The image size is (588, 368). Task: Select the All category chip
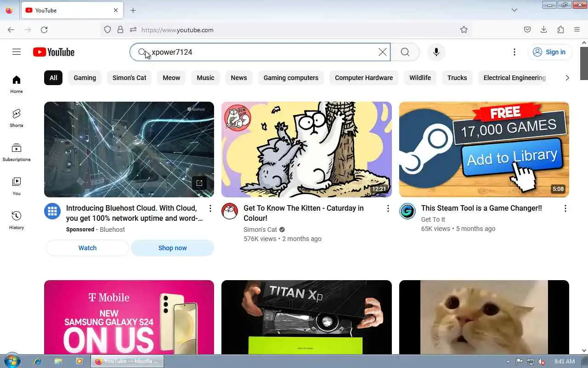coord(53,78)
